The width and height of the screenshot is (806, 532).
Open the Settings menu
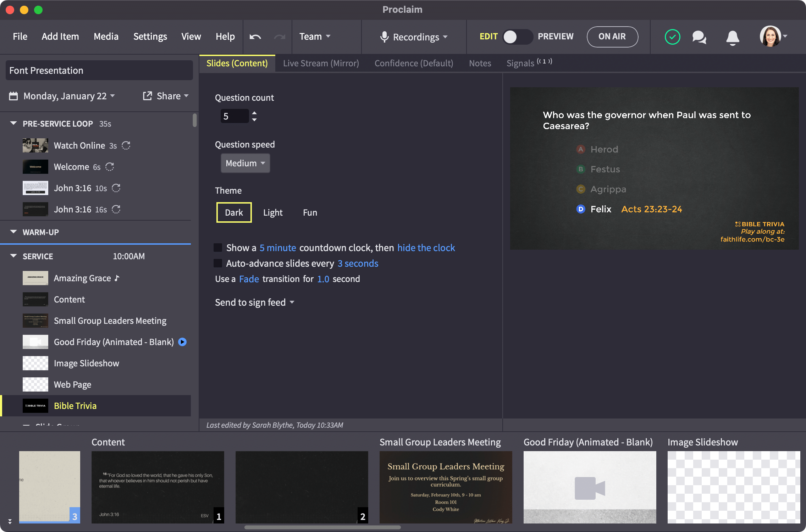[x=150, y=37]
